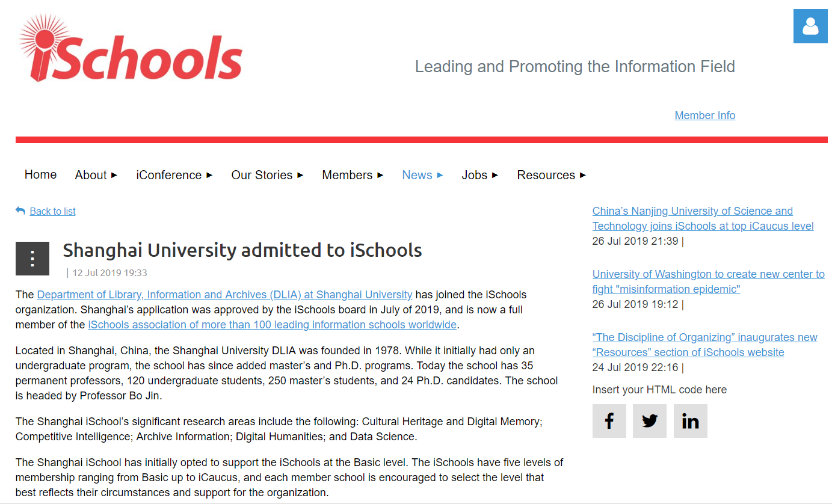Screen dimensions: 832x504
Task: Share via the Twitter bird icon
Action: (649, 421)
